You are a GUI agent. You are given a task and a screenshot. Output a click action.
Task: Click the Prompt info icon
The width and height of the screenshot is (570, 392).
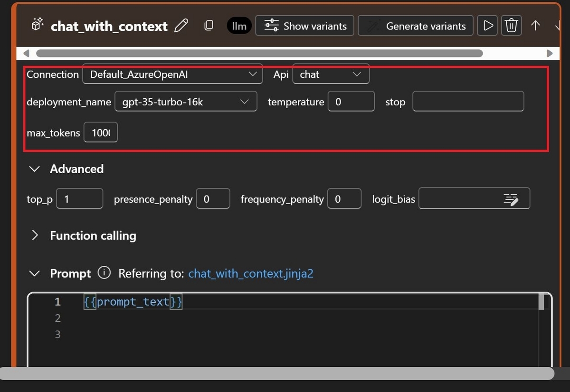point(104,273)
